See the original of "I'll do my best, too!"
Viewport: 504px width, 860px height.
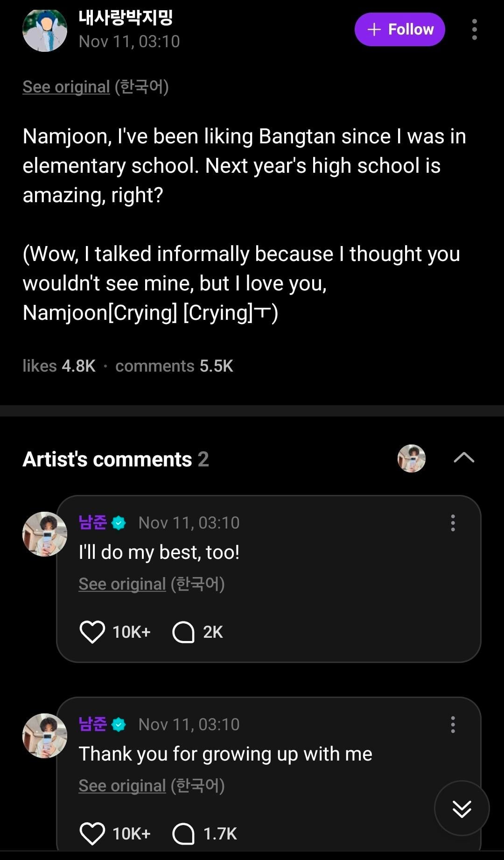click(x=122, y=584)
